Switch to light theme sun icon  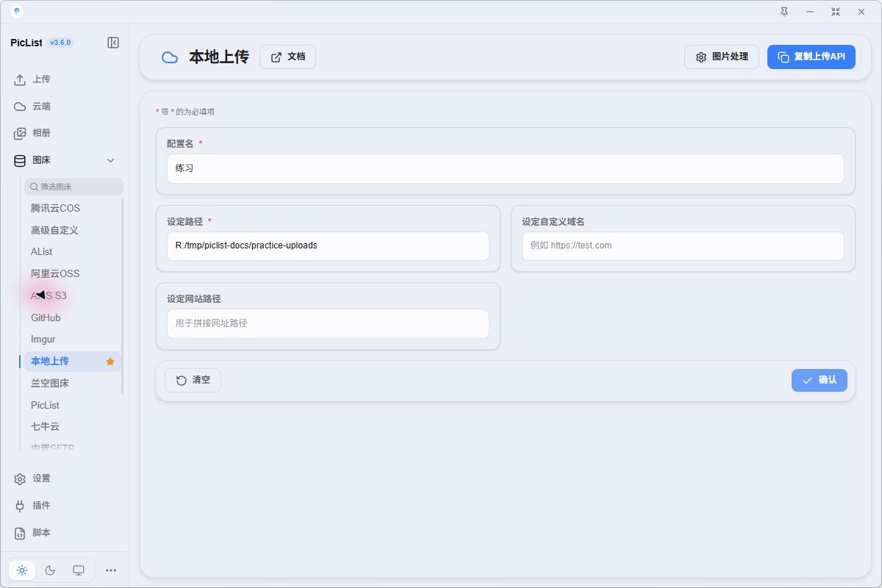pos(22,570)
